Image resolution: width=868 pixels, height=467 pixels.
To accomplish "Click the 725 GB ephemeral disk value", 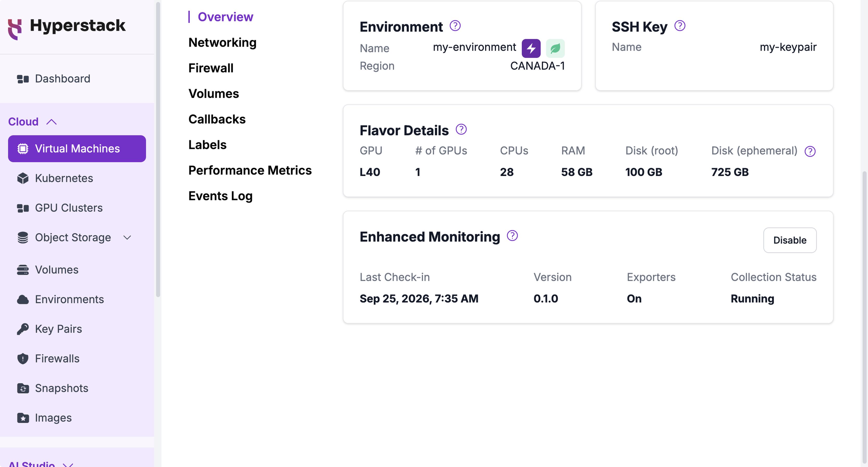I will click(x=730, y=172).
